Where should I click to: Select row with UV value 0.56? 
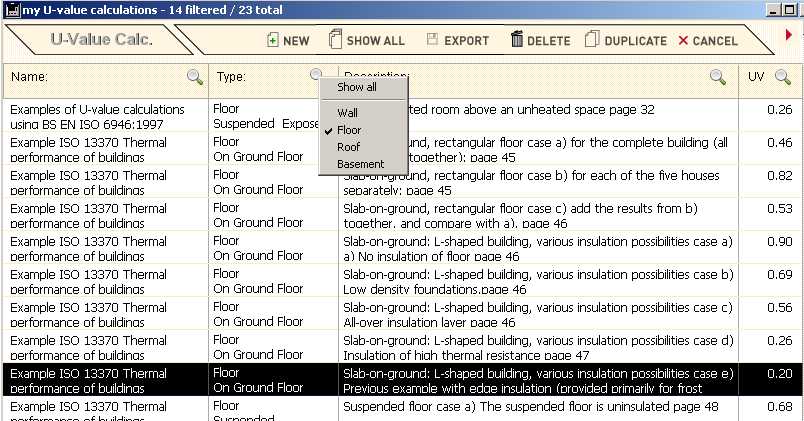click(402, 314)
